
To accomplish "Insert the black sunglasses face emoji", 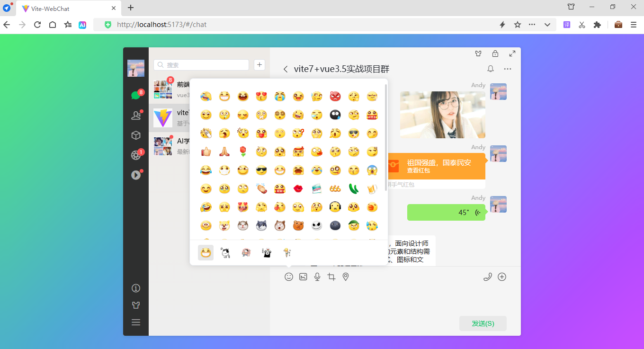I will pos(261,170).
